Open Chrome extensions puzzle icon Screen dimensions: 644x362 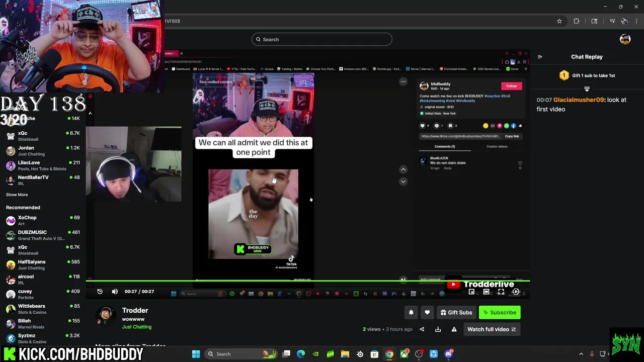pos(576,21)
